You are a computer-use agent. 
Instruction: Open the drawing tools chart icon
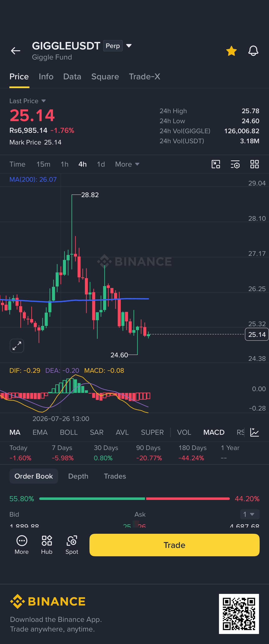[216, 164]
